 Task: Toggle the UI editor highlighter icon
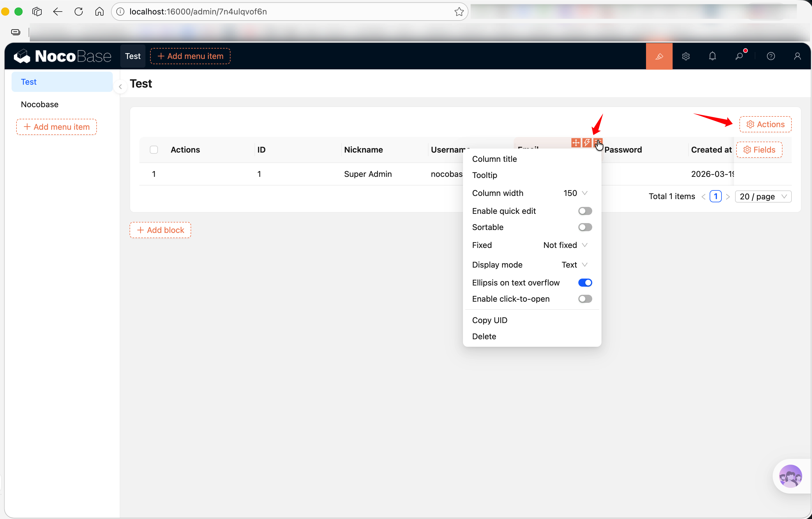tap(659, 56)
